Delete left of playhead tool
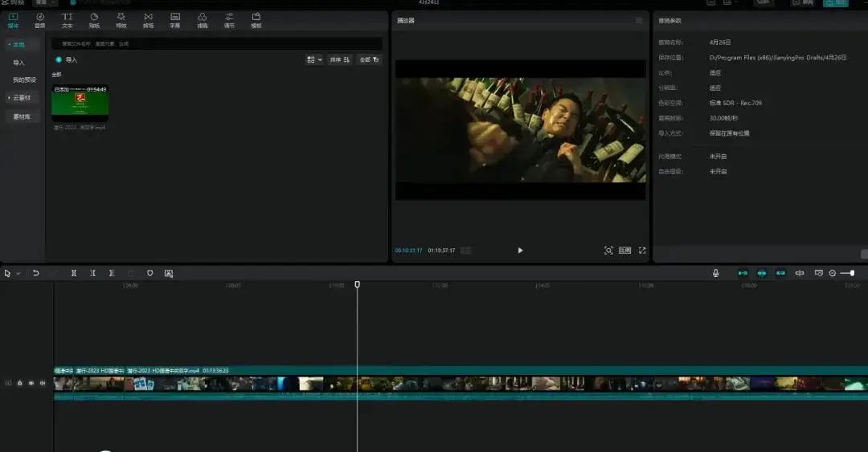The height and width of the screenshot is (452, 868). (92, 273)
